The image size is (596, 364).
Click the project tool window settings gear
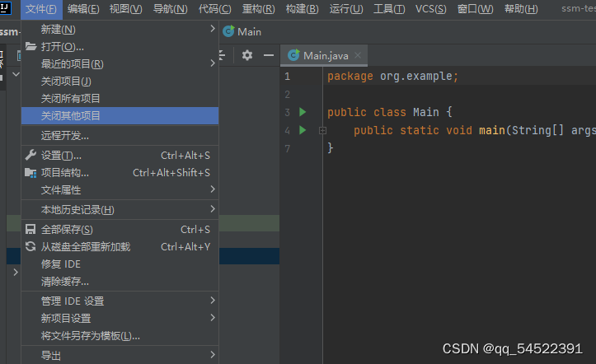247,55
